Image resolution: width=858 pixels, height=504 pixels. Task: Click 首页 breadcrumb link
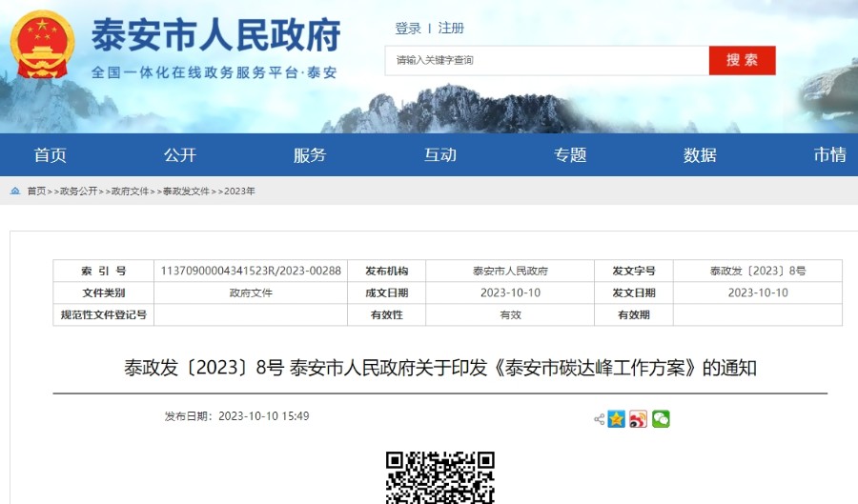click(36, 192)
